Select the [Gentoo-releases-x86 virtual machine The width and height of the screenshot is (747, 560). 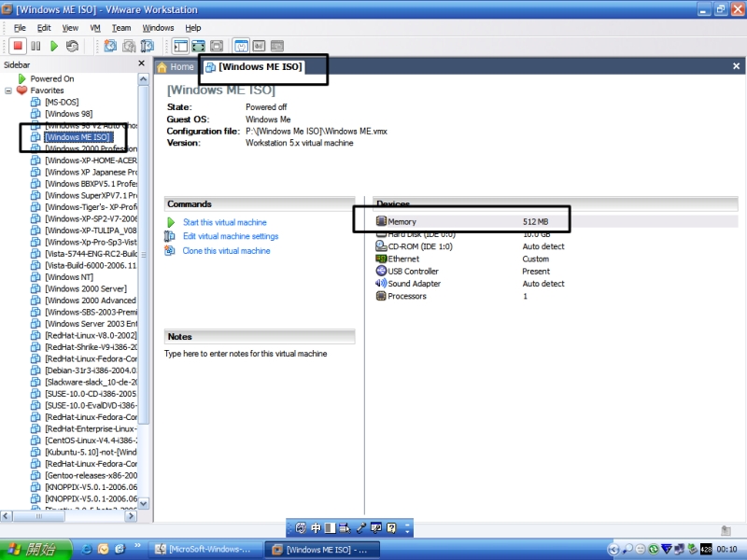[91, 475]
